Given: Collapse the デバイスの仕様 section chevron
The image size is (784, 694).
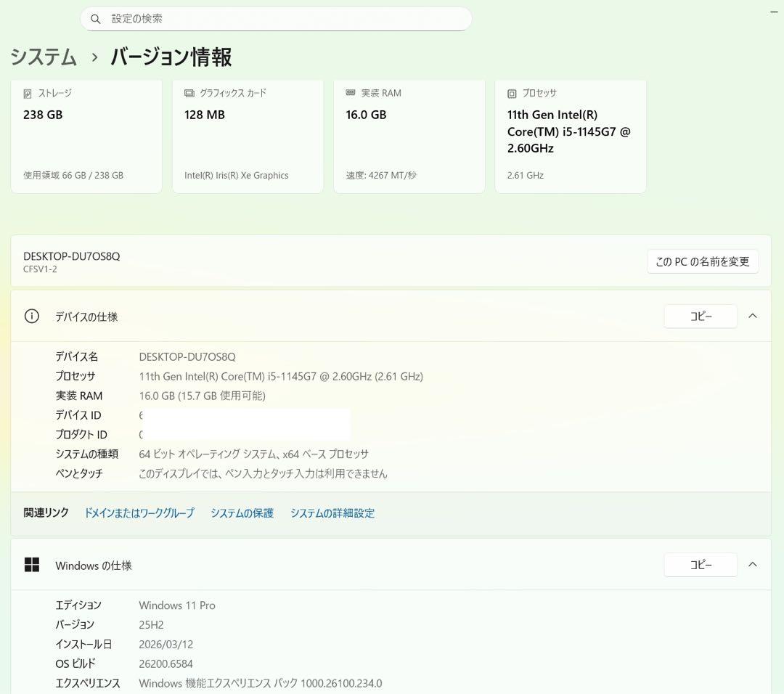Looking at the screenshot, I should click(753, 316).
